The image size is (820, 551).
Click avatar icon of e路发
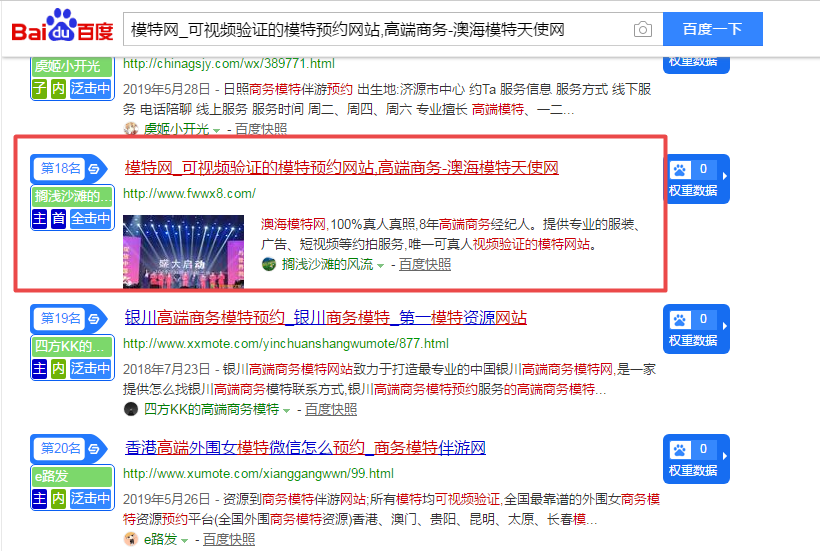pyautogui.click(x=131, y=539)
